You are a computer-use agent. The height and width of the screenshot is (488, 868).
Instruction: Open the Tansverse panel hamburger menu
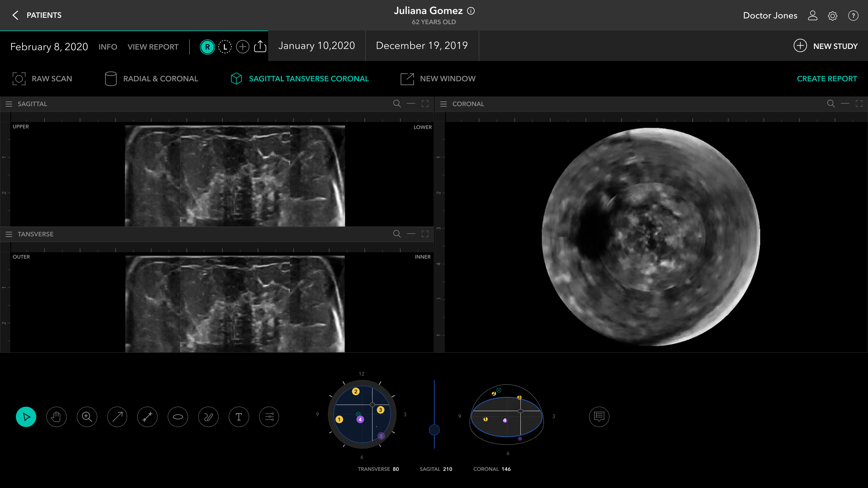pyautogui.click(x=9, y=234)
